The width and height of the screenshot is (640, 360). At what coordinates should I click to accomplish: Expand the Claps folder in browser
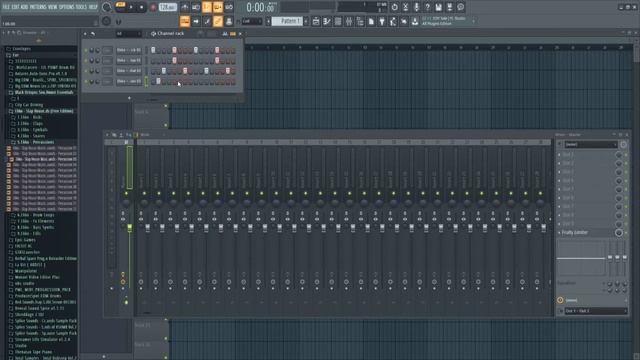tap(30, 123)
